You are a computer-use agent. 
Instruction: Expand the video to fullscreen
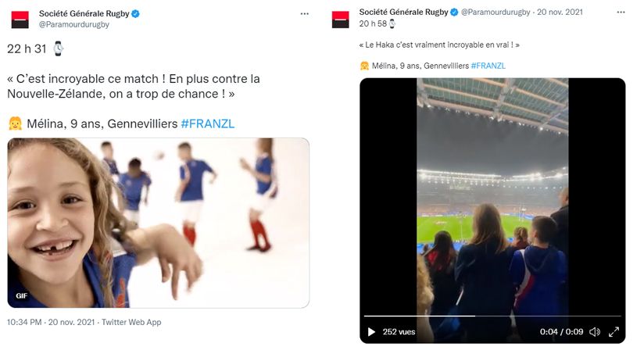click(614, 332)
